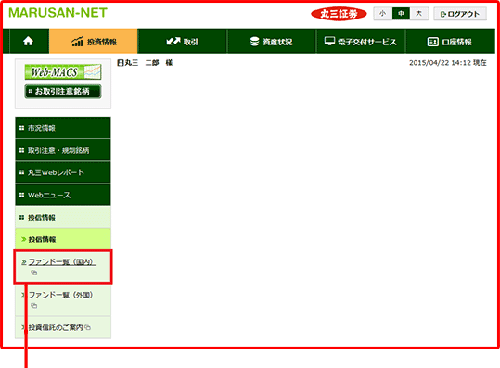
Task: Set font size to small (小)
Action: tap(383, 14)
